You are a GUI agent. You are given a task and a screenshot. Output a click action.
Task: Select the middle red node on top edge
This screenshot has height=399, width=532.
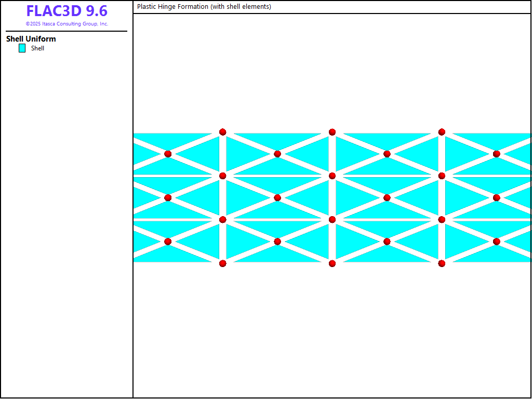coord(332,132)
